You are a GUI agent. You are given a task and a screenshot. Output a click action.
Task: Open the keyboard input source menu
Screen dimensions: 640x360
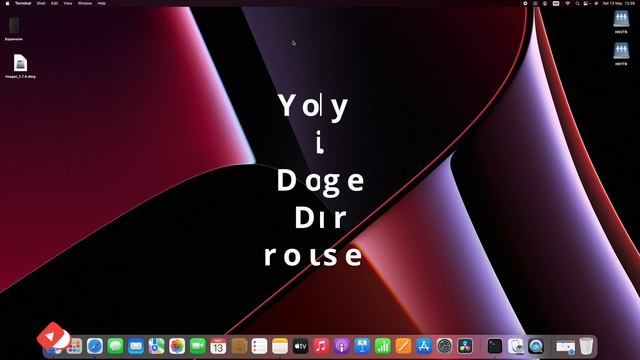[x=556, y=3]
